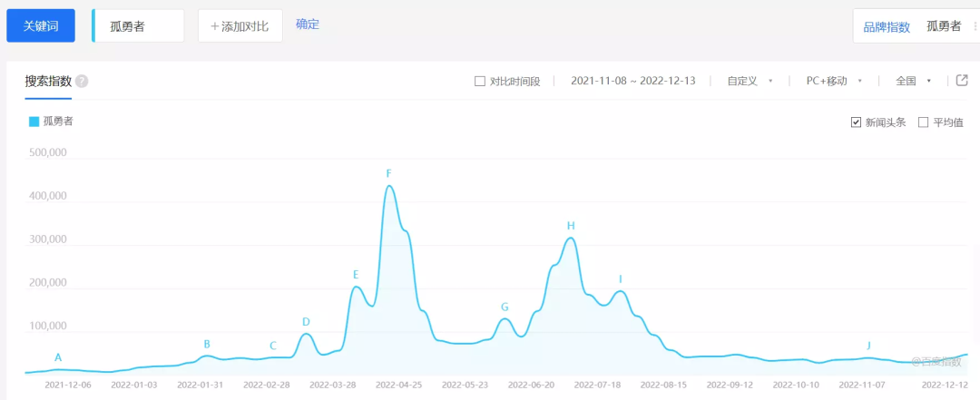Image resolution: width=980 pixels, height=400 pixels.
Task: Click the 添加对比 button
Action: pos(240,26)
